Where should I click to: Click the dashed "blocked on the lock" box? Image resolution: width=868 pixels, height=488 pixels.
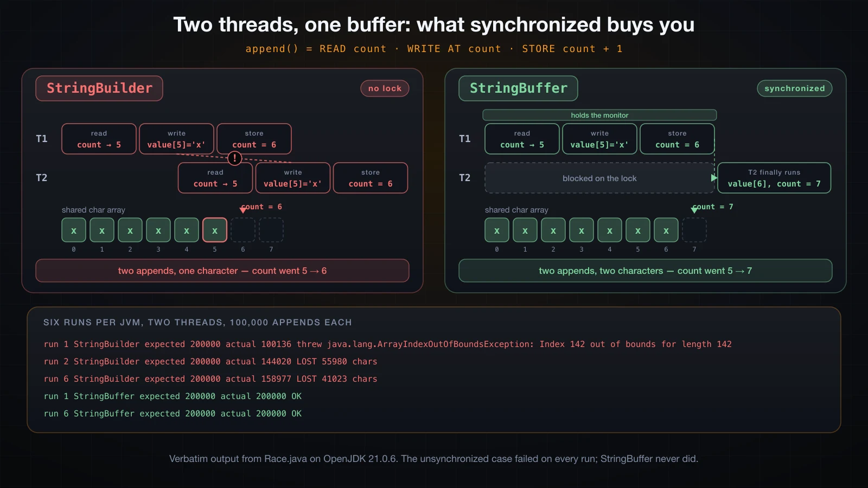coord(599,178)
